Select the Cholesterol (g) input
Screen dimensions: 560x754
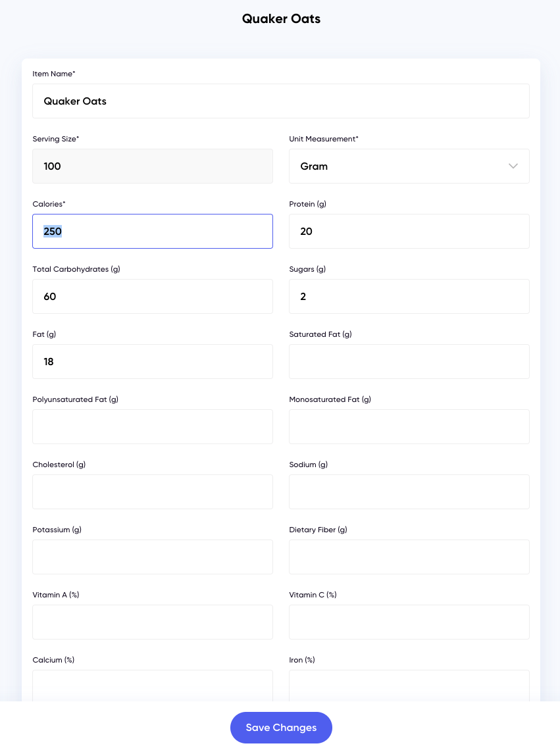click(x=153, y=492)
